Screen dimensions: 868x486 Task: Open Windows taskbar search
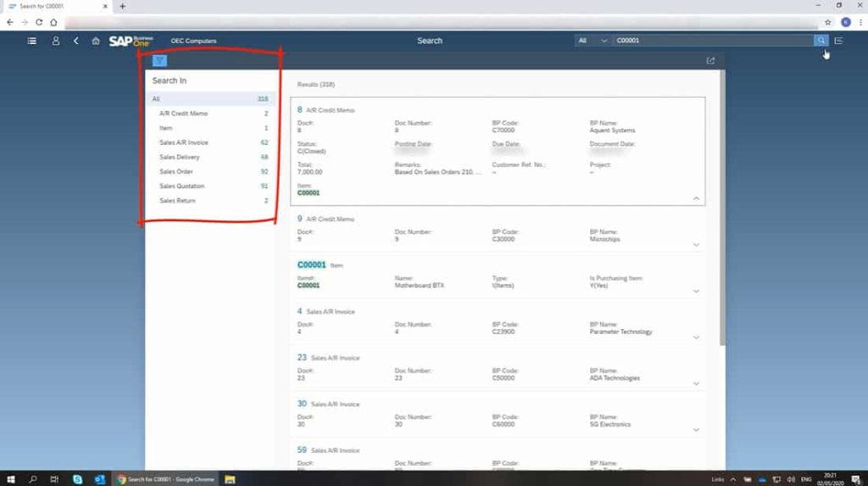coord(33,479)
